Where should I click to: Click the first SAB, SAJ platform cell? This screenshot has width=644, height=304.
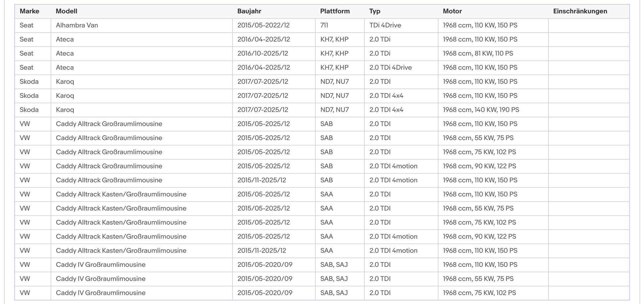[340, 265]
